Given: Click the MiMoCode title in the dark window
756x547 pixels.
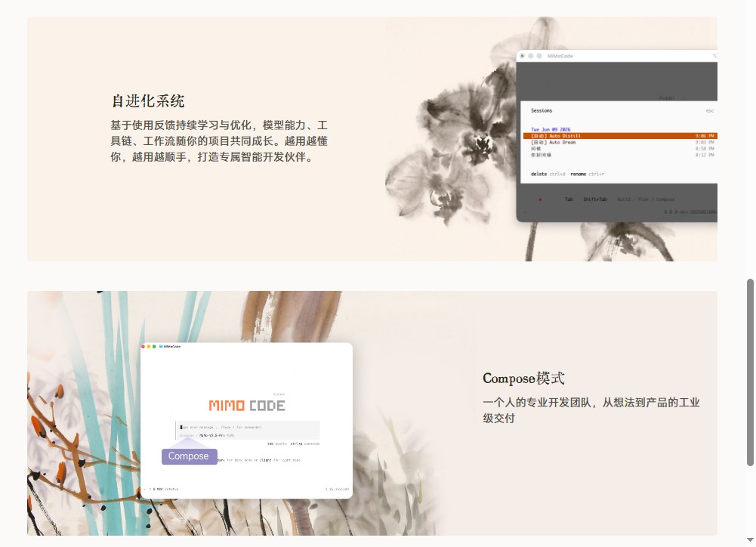Looking at the screenshot, I should pyautogui.click(x=560, y=56).
